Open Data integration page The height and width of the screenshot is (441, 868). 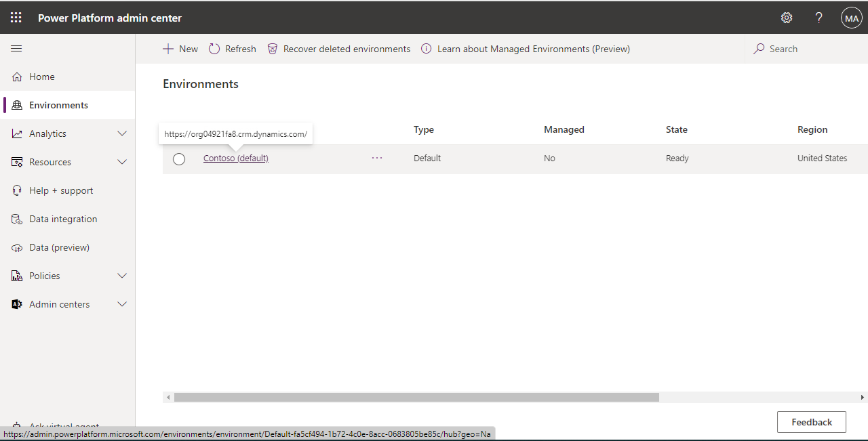[67, 219]
